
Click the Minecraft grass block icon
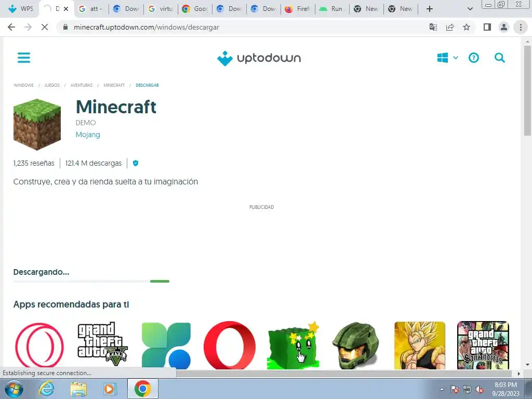coord(37,124)
